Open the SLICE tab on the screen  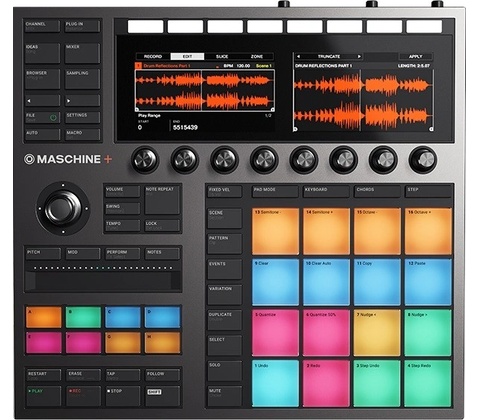click(x=222, y=56)
